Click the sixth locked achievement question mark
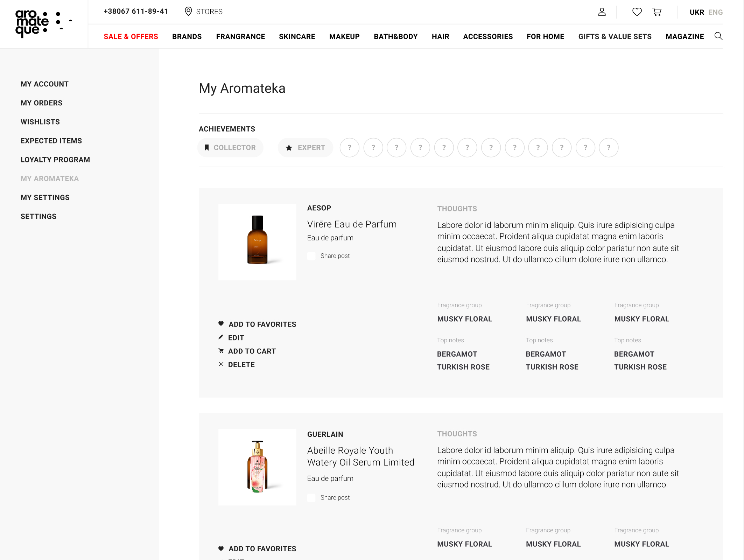744x560 pixels. [467, 148]
